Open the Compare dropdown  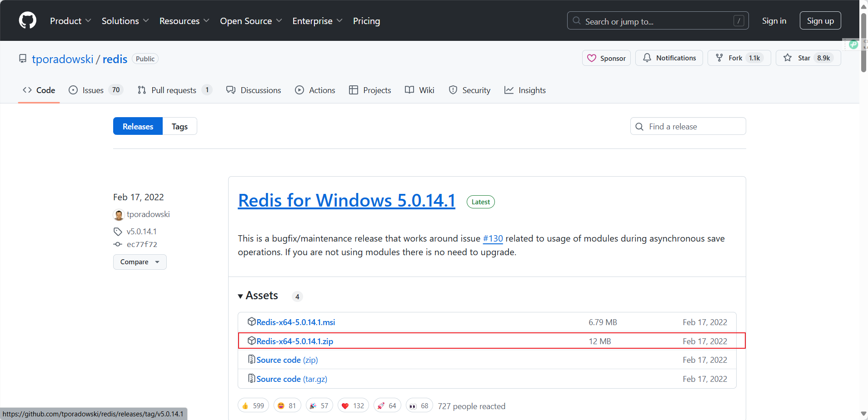(x=140, y=262)
